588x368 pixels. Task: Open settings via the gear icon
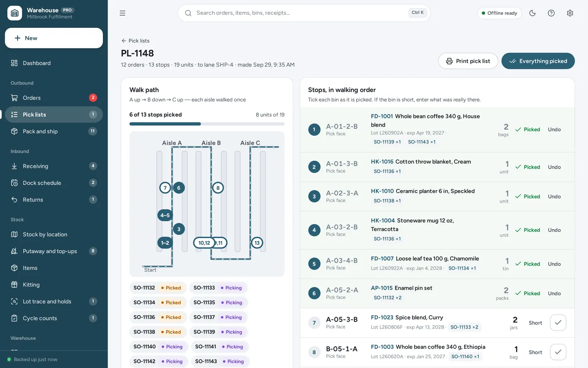(x=570, y=13)
